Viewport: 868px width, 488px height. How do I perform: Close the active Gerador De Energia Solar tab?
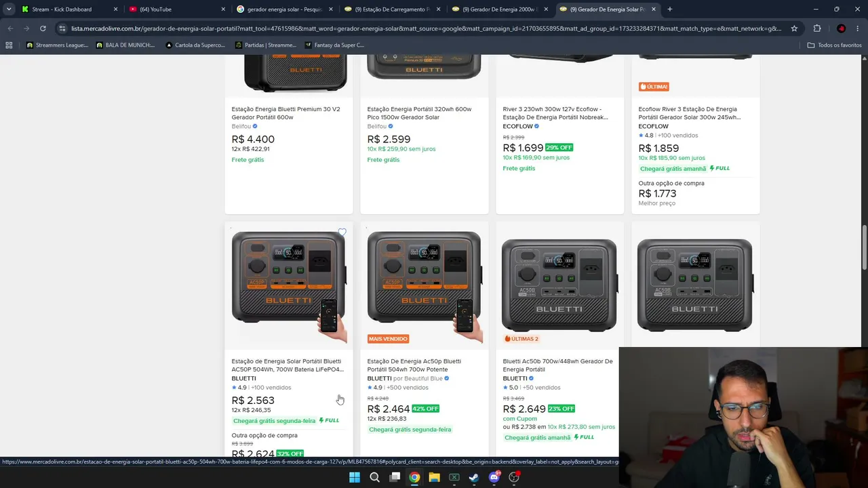(654, 9)
